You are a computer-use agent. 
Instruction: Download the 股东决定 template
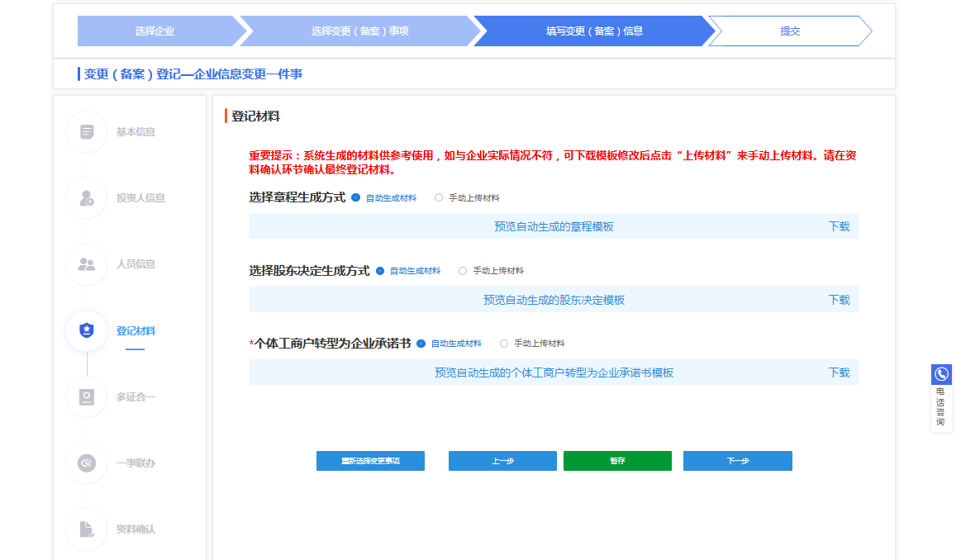(839, 300)
